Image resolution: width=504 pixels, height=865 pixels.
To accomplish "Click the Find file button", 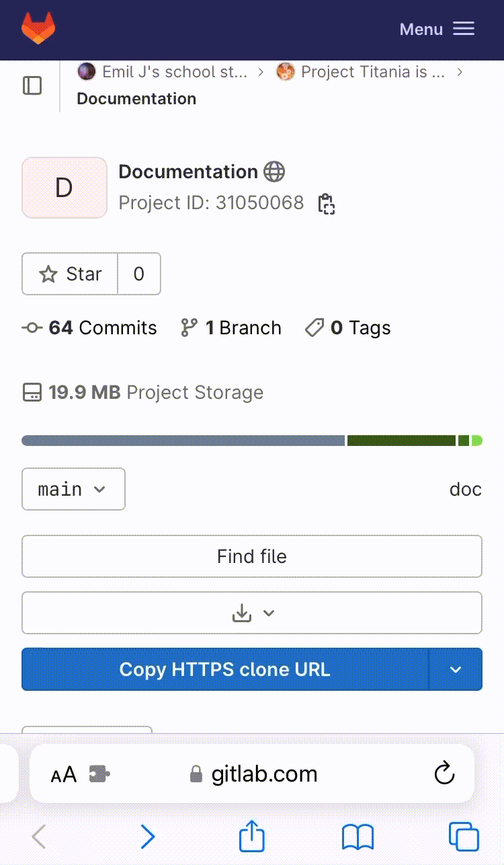I will coord(252,556).
